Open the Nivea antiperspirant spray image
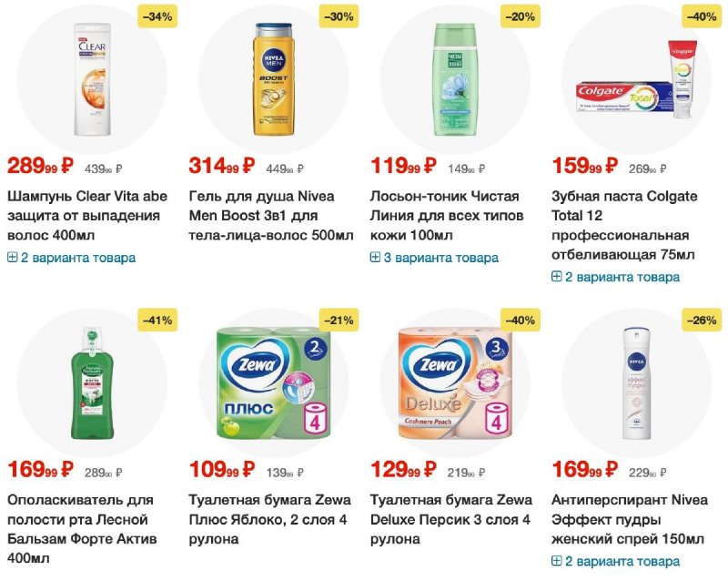728x581 pixels. pos(636,382)
